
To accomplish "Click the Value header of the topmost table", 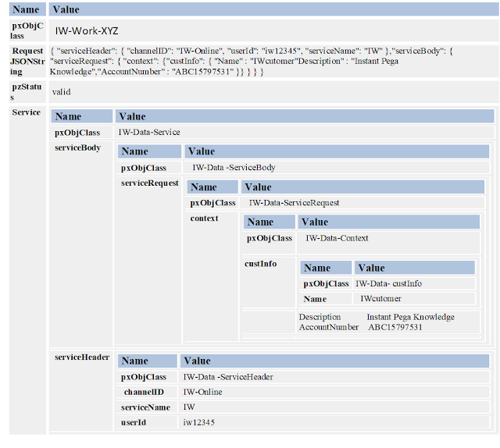I will click(274, 9).
